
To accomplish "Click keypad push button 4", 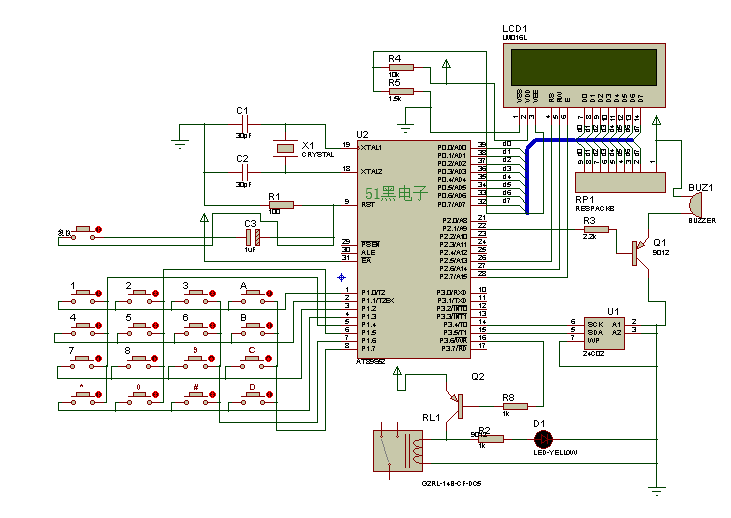I will [x=84, y=329].
